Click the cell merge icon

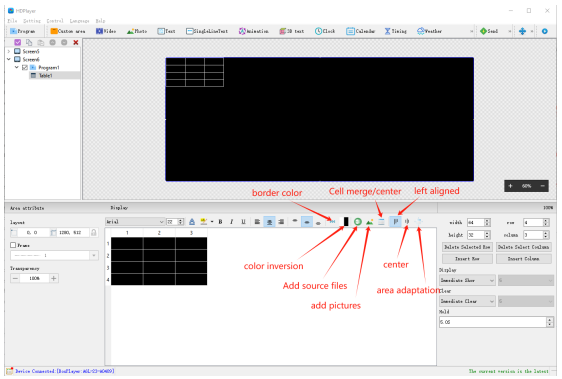(381, 222)
